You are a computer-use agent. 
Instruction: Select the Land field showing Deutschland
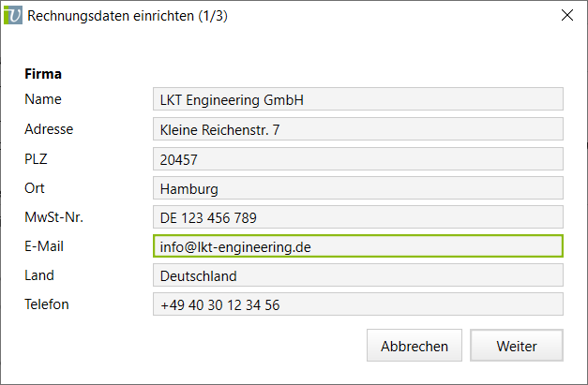click(x=357, y=275)
